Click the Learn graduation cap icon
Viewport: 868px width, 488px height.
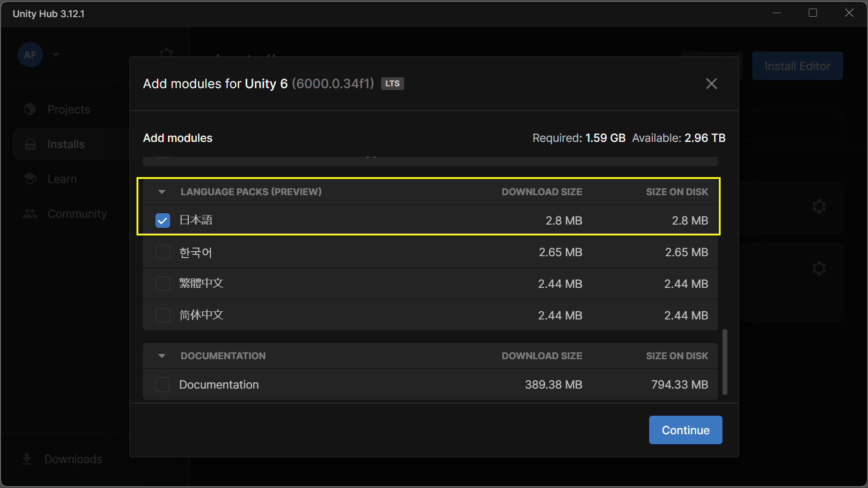[x=30, y=179]
